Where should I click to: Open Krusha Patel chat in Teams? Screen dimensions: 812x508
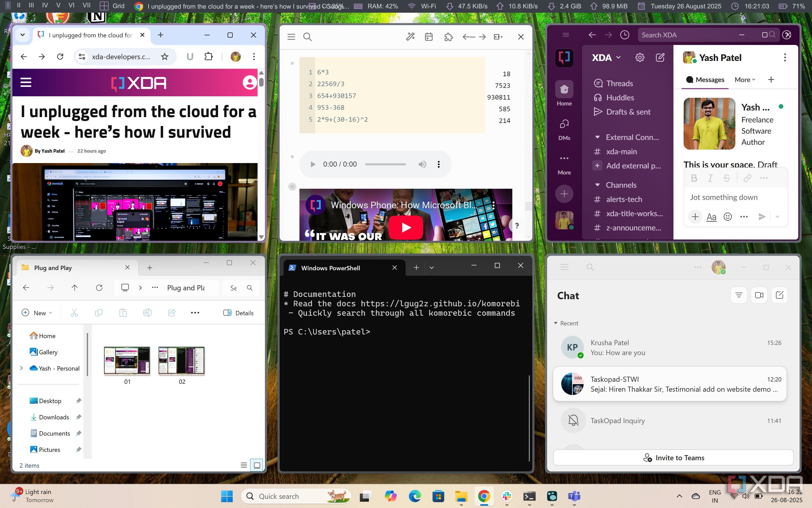point(670,348)
